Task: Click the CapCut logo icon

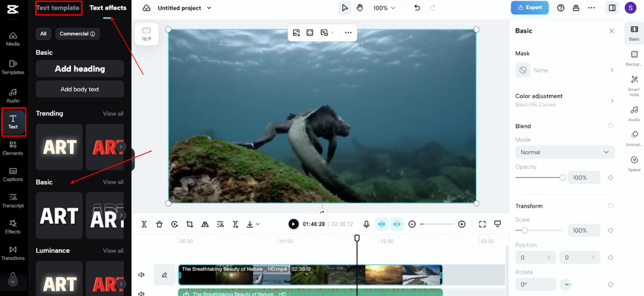Action: (x=13, y=9)
